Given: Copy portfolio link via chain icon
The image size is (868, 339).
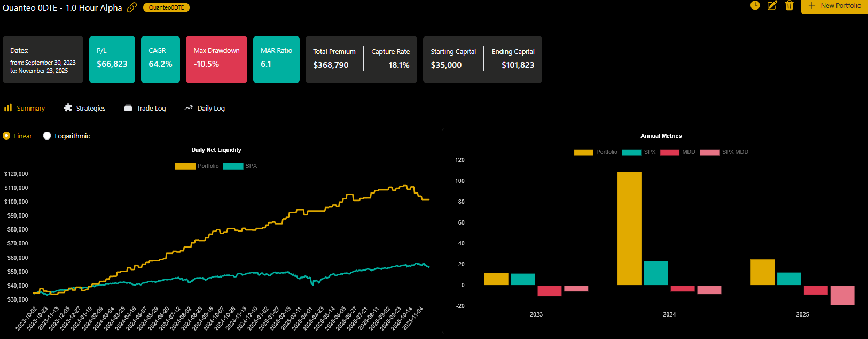Looking at the screenshot, I should (x=131, y=7).
